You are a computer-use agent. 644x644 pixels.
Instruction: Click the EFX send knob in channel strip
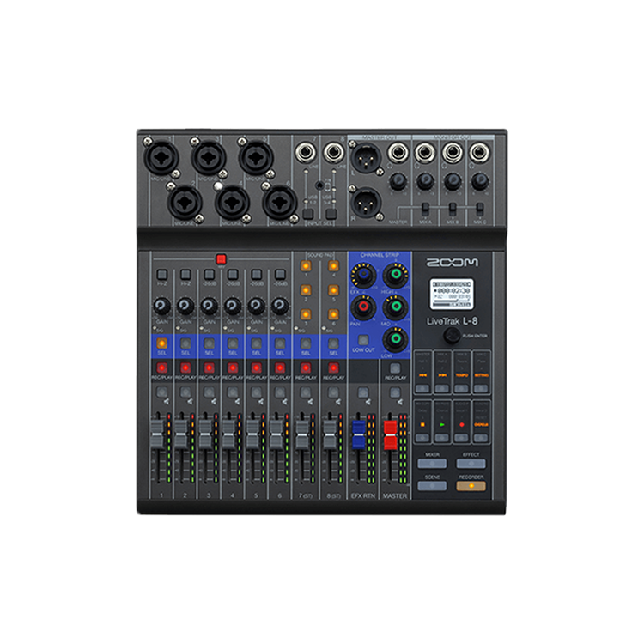pos(363,275)
